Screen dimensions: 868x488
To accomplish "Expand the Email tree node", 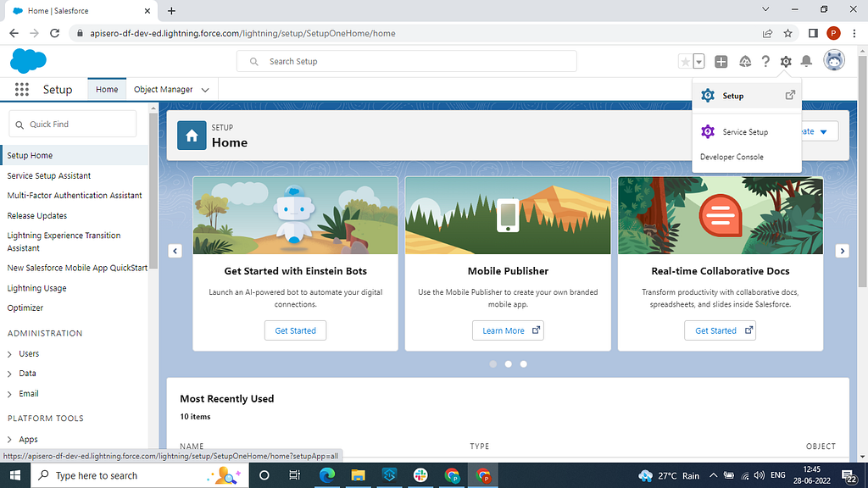I will click(x=9, y=394).
